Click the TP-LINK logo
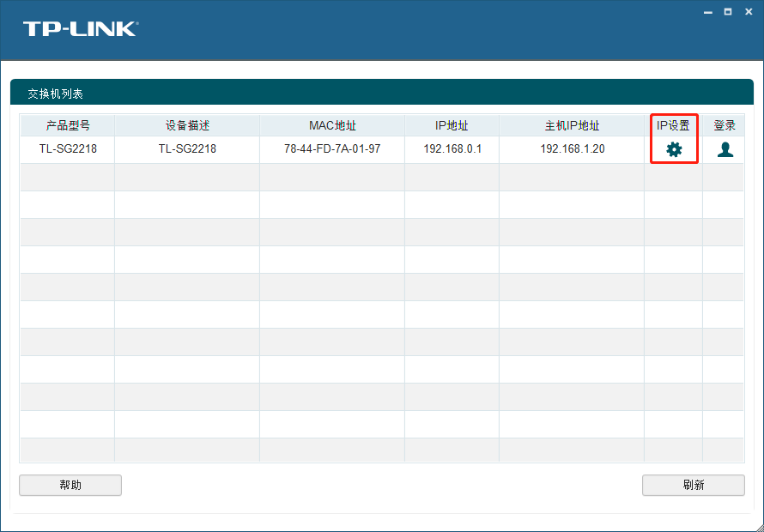 tap(81, 28)
